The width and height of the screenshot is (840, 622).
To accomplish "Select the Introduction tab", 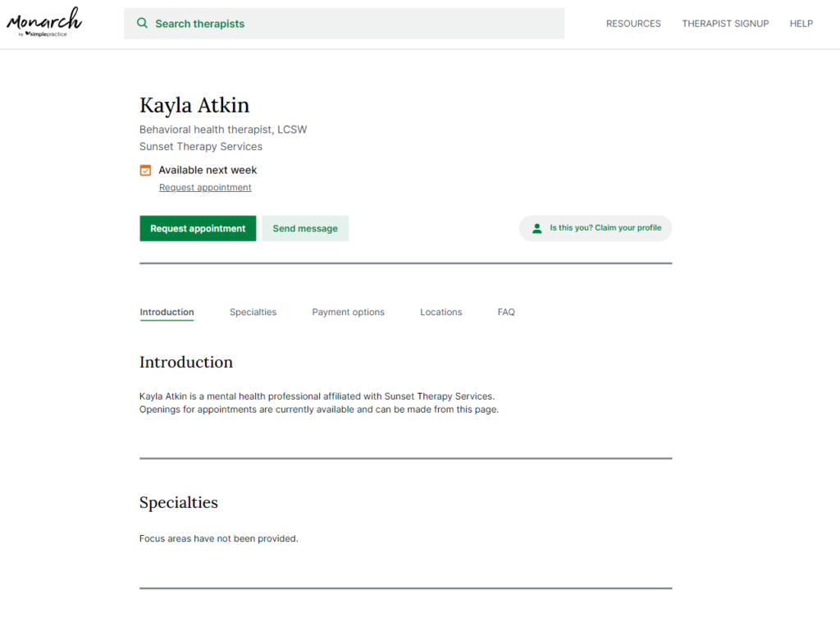I will [x=167, y=313].
